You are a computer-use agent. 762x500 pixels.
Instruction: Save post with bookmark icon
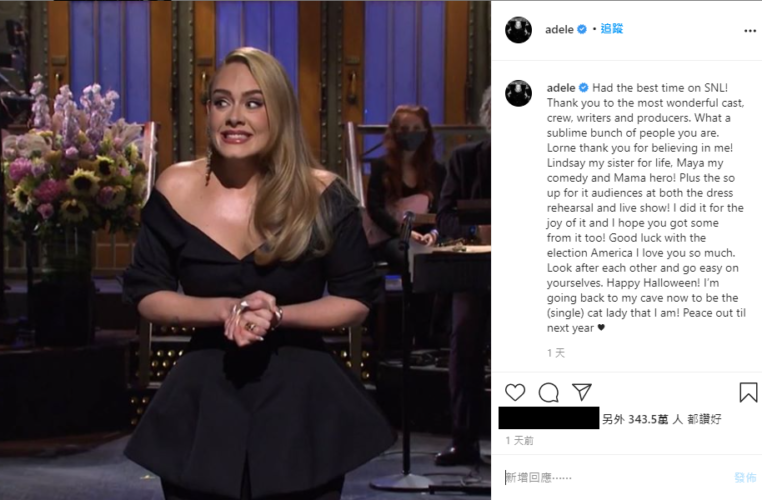coord(748,393)
